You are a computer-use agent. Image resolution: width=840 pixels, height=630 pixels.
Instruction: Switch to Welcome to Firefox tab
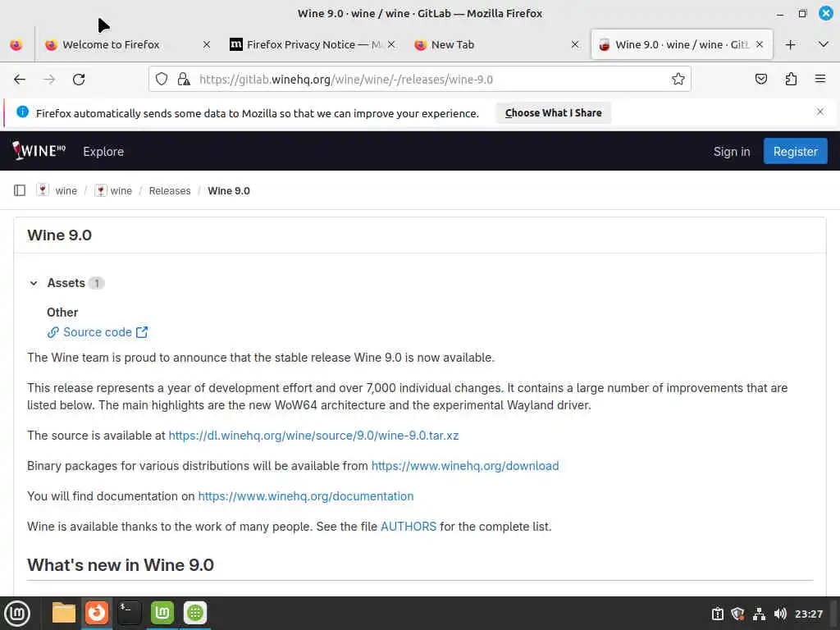[126, 45]
